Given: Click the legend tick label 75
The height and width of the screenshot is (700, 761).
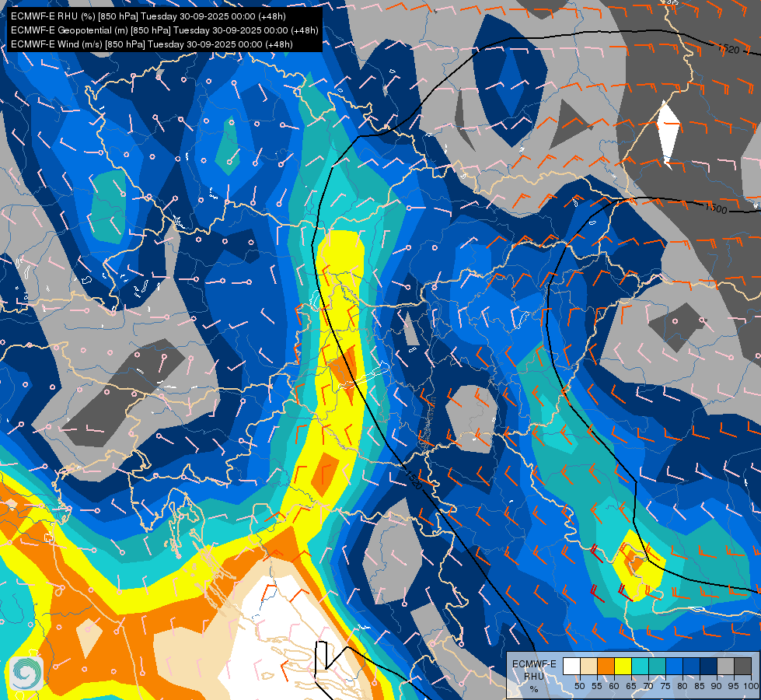Looking at the screenshot, I should 665,686.
